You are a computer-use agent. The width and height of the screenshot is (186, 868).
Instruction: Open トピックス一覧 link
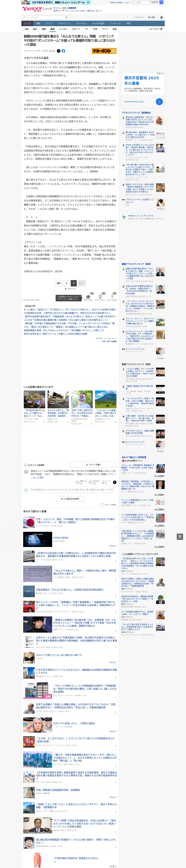(155, 29)
